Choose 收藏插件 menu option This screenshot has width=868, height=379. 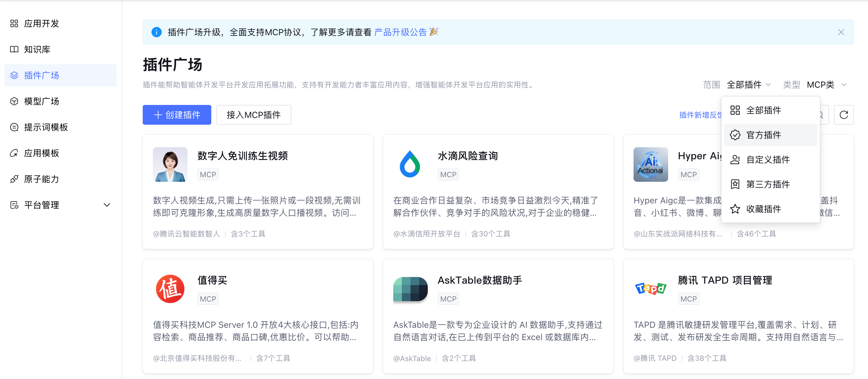pyautogui.click(x=763, y=209)
